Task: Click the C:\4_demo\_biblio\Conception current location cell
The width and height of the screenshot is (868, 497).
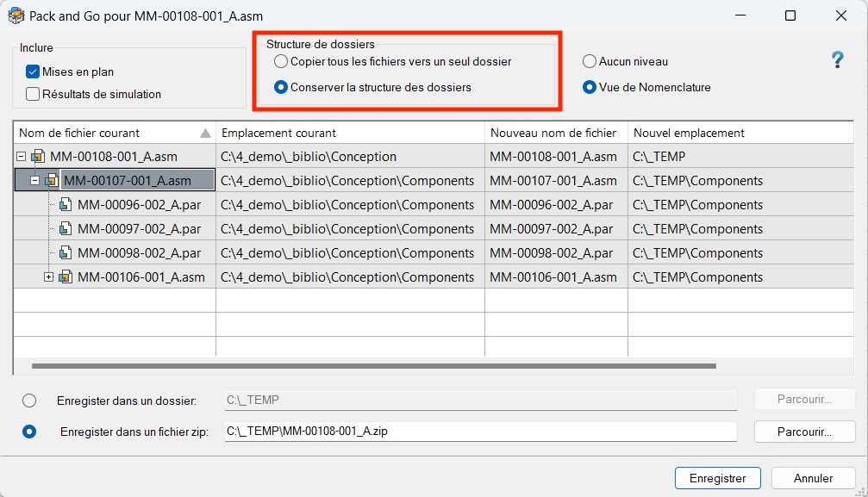Action: [351, 157]
